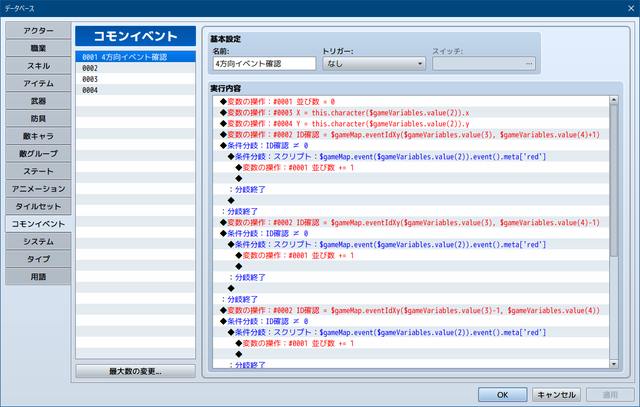Viewport: 640px width, 407px height.
Task: Select the ID確認 line with value(4)+1
Action: [x=411, y=135]
